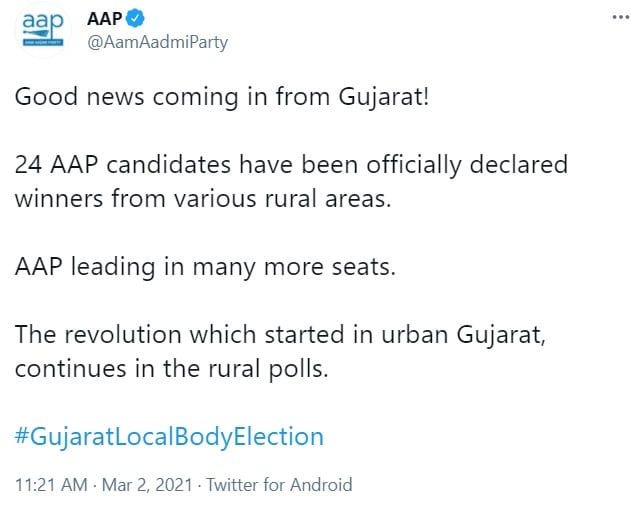Screen dimensions: 631x509
Task: Click the word 'Gujarat!' in first line
Action: click(x=384, y=98)
